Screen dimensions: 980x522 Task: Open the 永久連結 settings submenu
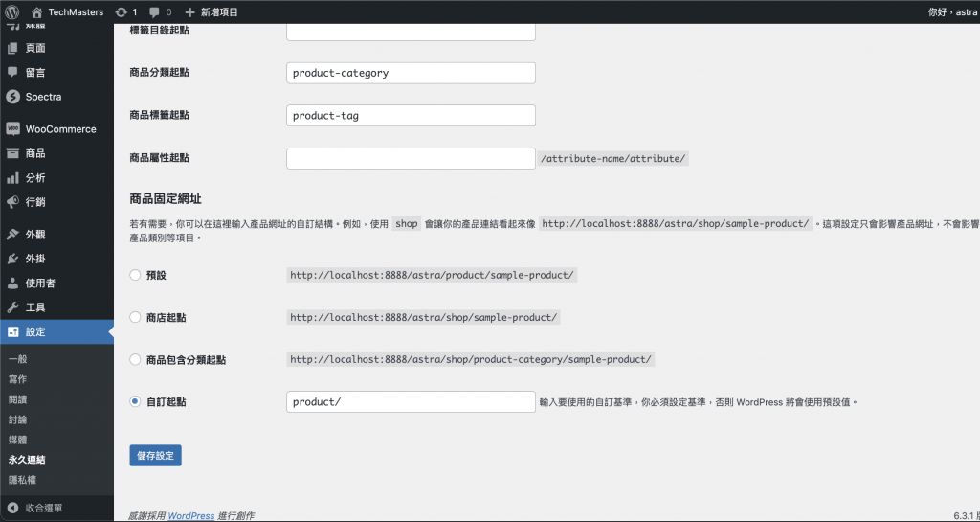27,460
